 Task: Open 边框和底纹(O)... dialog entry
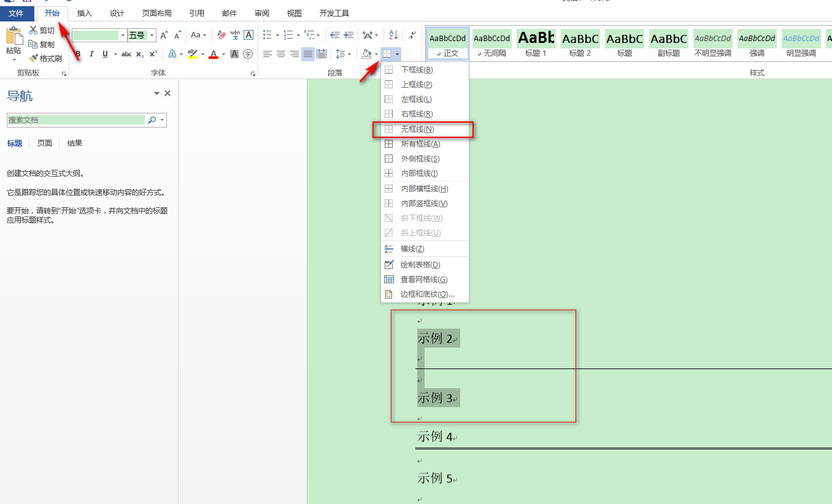[x=424, y=294]
